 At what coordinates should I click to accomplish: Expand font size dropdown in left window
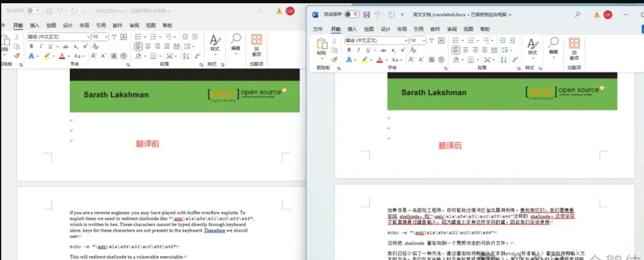[106, 37]
